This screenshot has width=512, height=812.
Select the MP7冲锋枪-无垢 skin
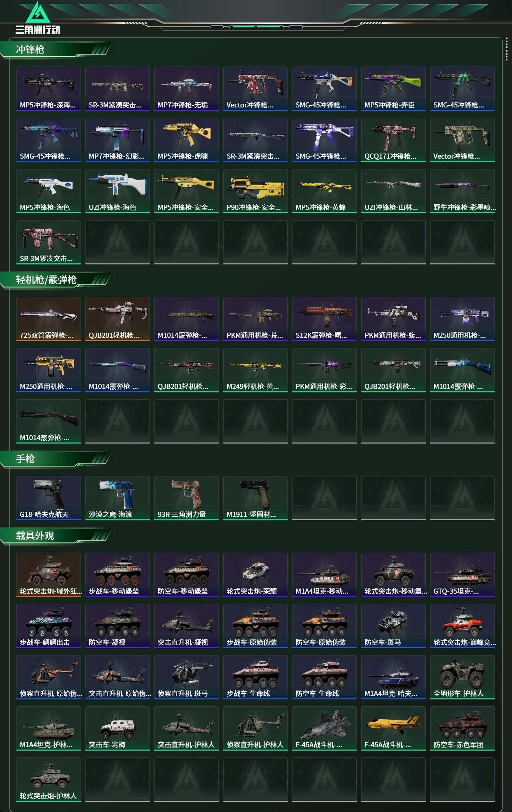click(186, 89)
